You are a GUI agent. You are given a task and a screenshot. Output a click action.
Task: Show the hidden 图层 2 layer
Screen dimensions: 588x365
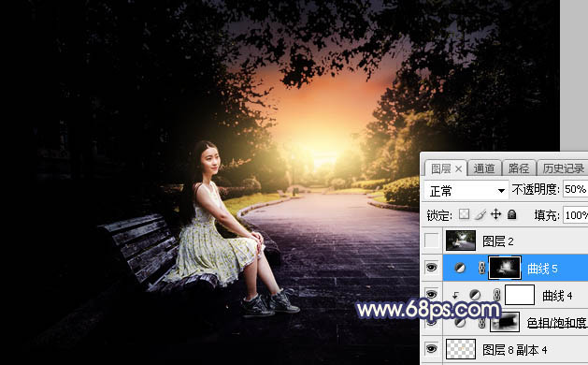point(432,241)
